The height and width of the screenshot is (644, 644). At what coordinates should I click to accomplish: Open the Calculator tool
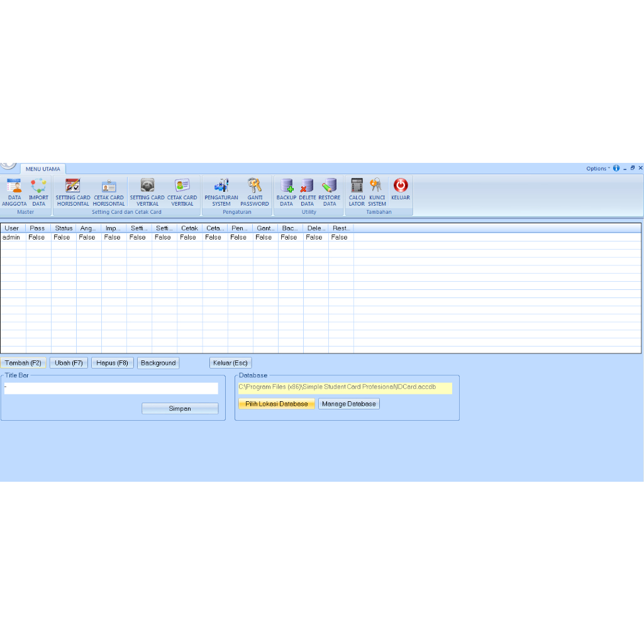click(357, 192)
